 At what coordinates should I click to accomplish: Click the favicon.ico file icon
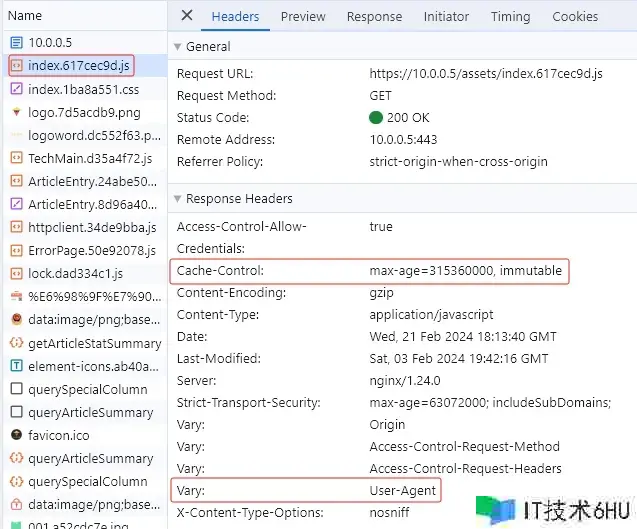16,435
